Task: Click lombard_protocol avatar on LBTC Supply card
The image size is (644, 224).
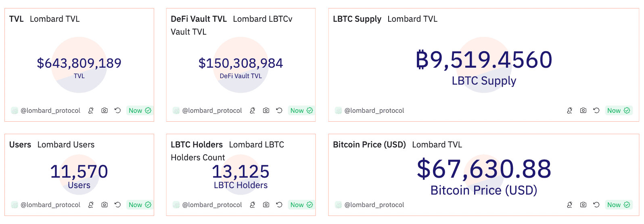Action: click(338, 110)
